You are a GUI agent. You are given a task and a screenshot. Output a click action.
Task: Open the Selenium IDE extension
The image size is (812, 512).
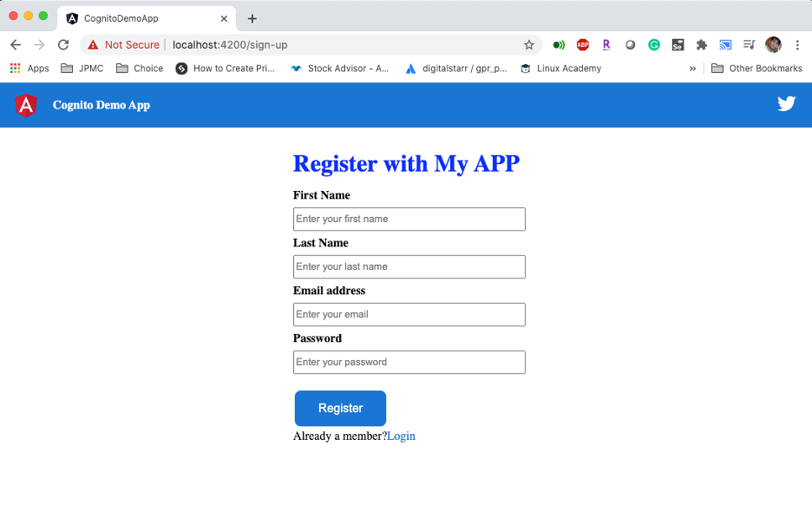click(678, 44)
